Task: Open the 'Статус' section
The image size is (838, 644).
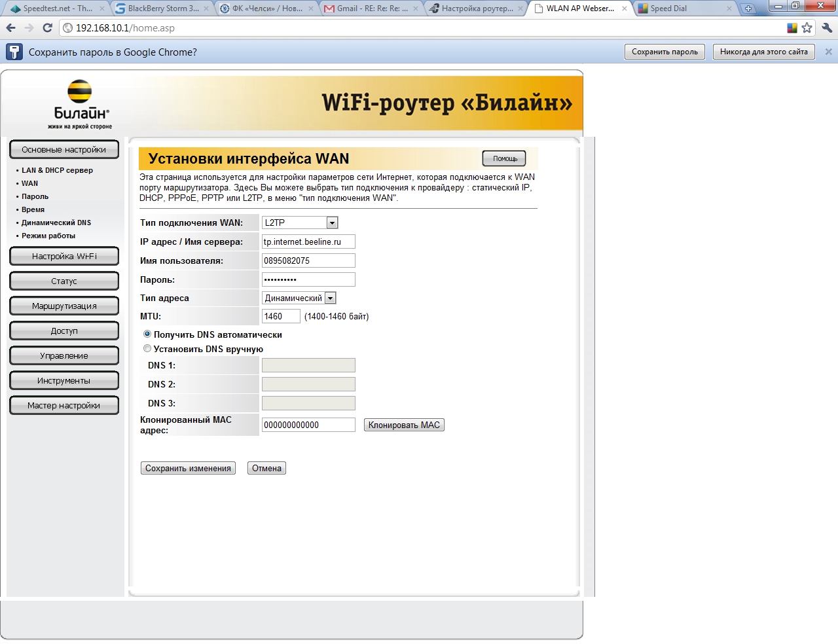Action: click(64, 281)
